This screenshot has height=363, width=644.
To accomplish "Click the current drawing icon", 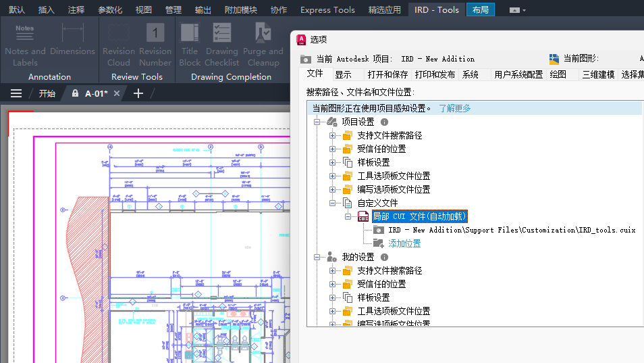I will click(x=554, y=59).
